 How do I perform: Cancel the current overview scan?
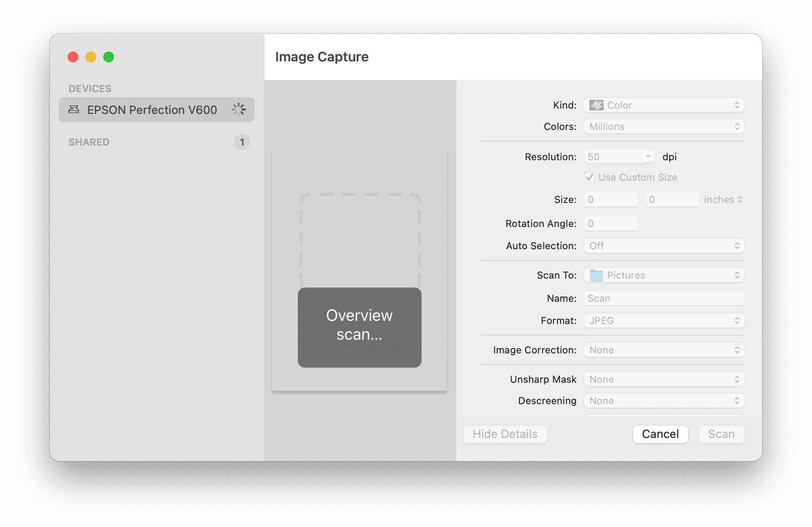pos(660,434)
